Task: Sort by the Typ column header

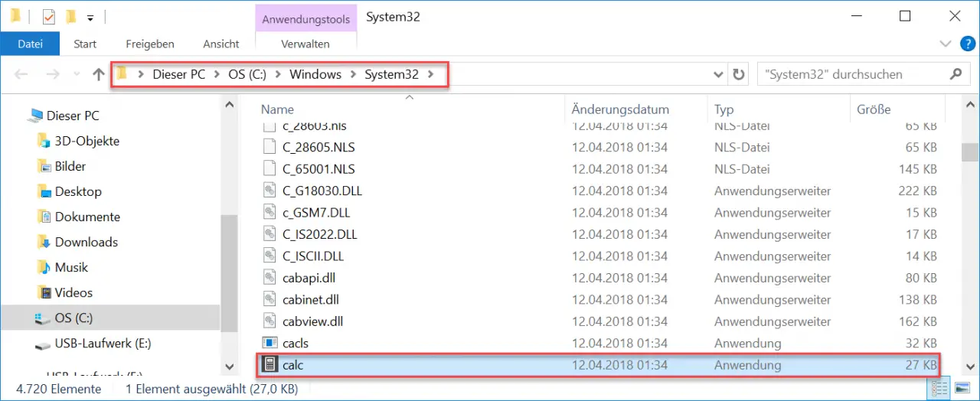Action: click(x=724, y=109)
